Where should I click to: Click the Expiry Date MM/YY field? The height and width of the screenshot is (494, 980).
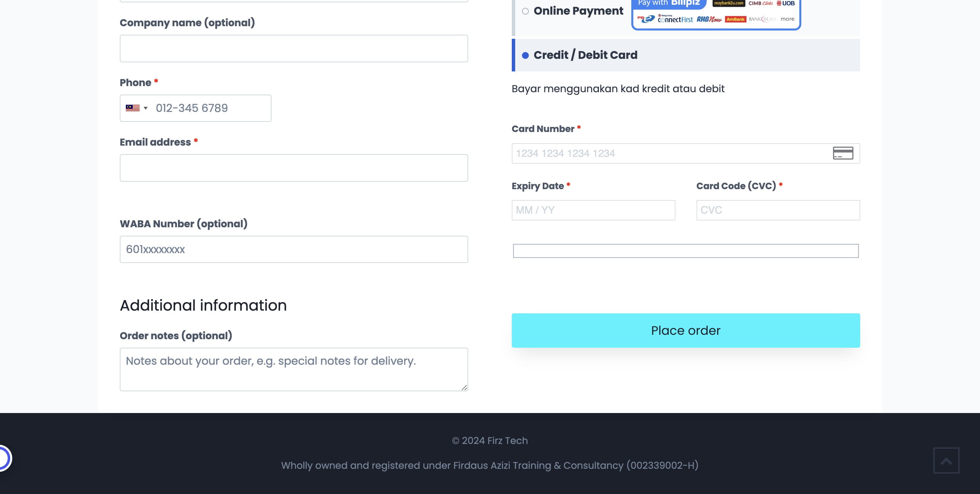593,210
